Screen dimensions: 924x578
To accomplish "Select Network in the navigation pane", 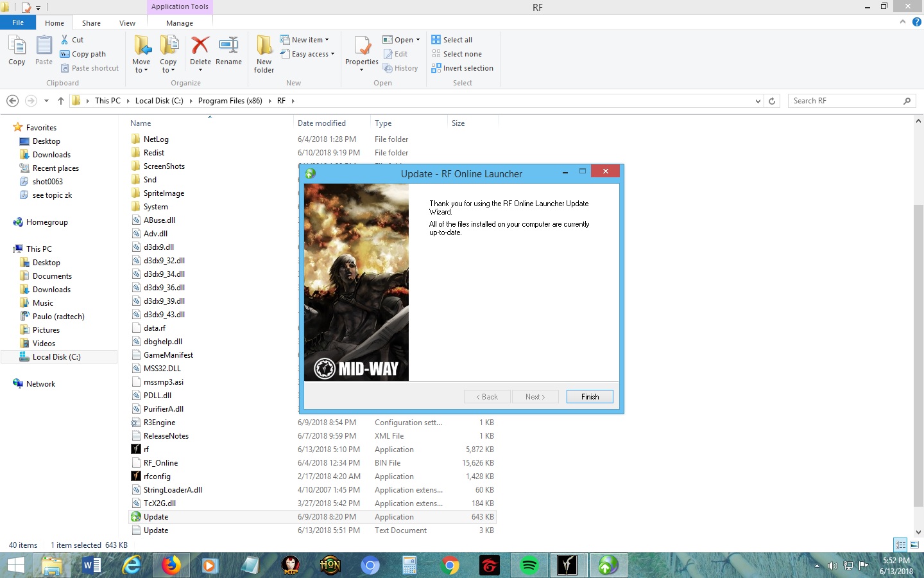I will (x=40, y=384).
